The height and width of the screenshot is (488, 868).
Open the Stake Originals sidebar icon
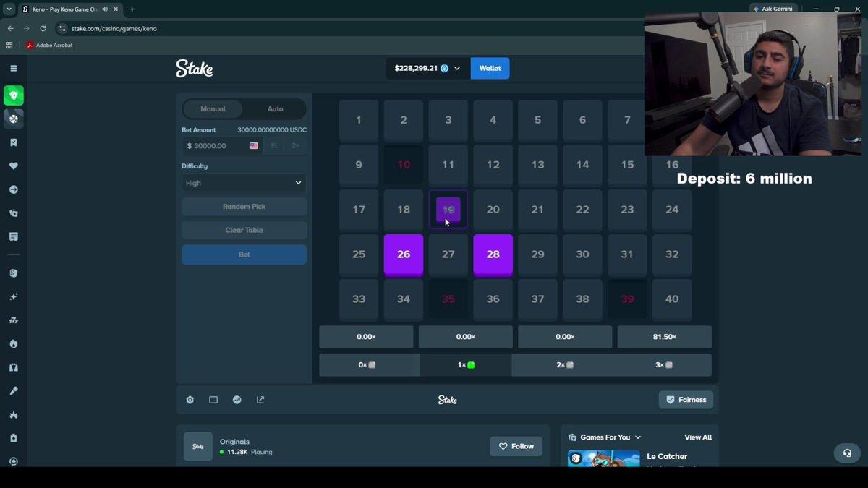[13, 273]
